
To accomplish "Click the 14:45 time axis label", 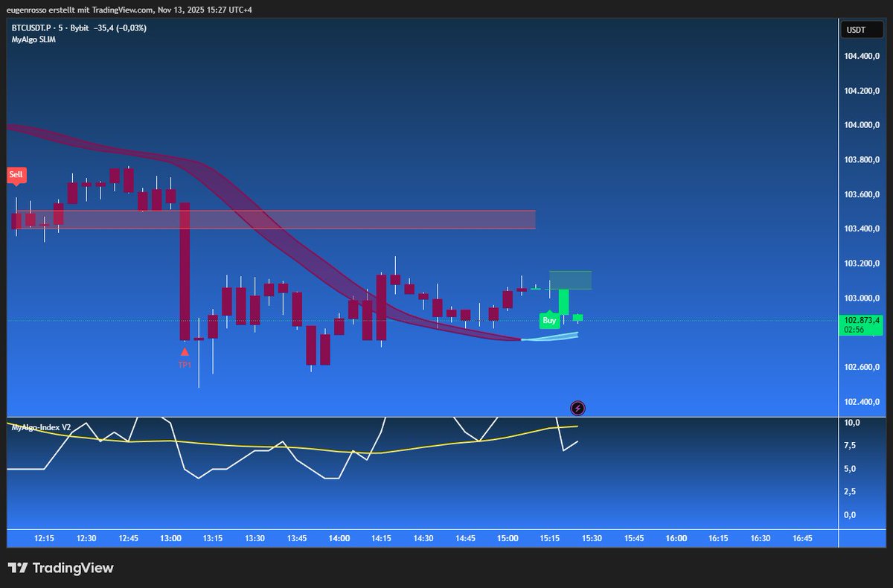I will point(466,538).
